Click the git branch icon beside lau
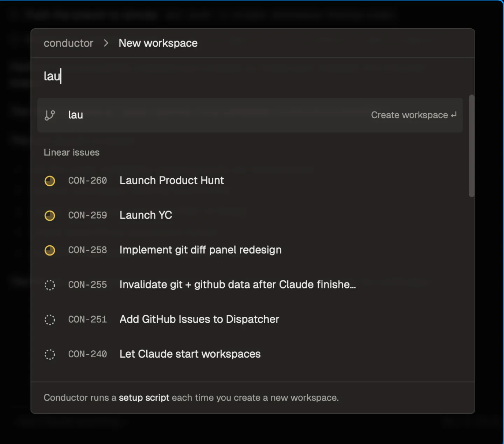 tap(50, 115)
